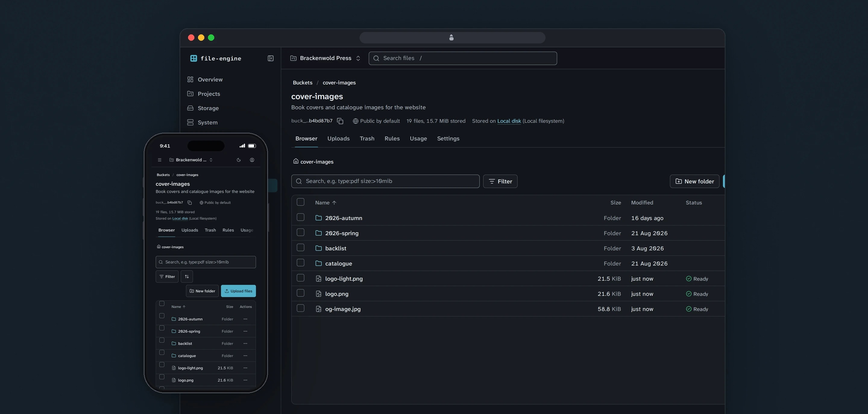868x414 pixels.
Task: Click the file-engine logo icon
Action: (x=193, y=58)
